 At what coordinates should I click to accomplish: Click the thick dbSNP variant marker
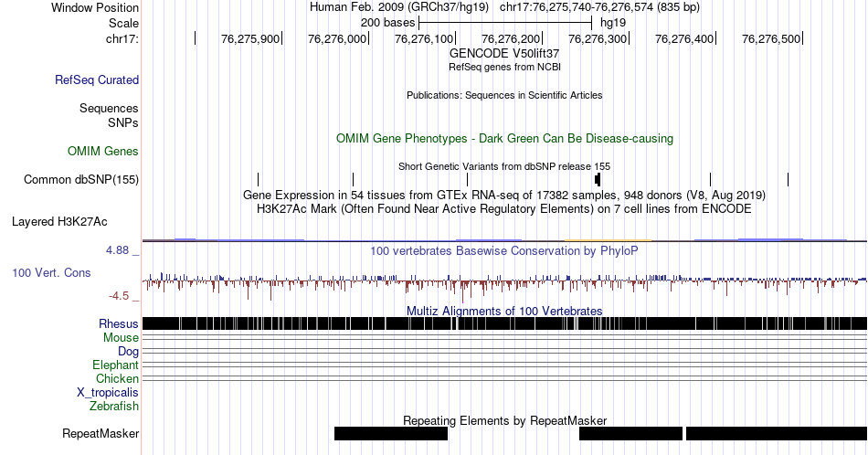[598, 179]
